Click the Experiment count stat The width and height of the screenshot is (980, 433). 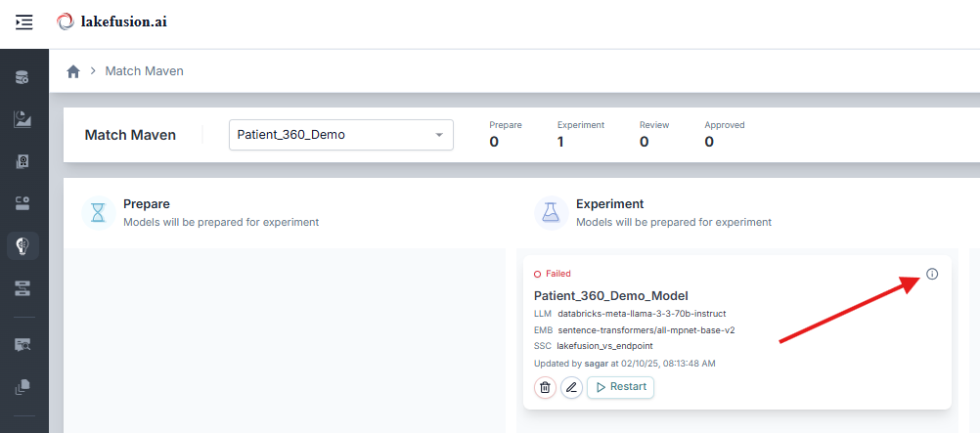(x=581, y=134)
